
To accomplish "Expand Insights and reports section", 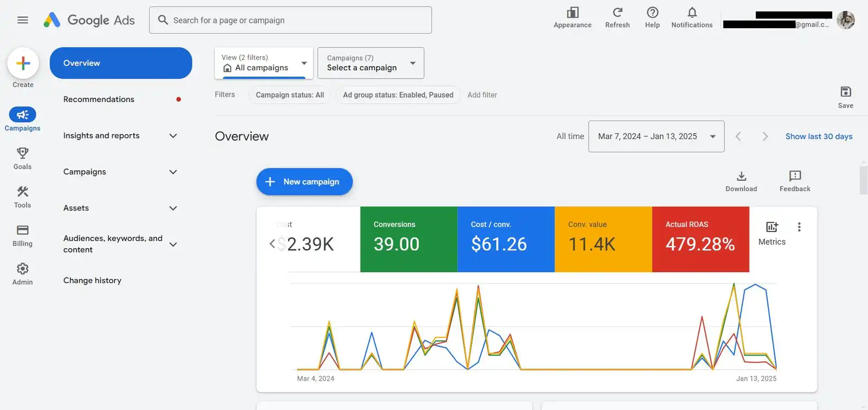I will [120, 136].
